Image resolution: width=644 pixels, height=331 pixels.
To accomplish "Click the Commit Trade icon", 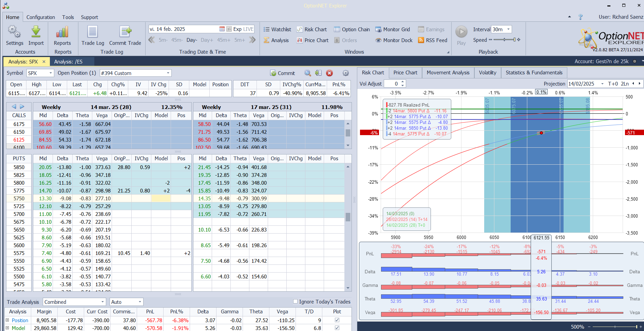I will (125, 32).
